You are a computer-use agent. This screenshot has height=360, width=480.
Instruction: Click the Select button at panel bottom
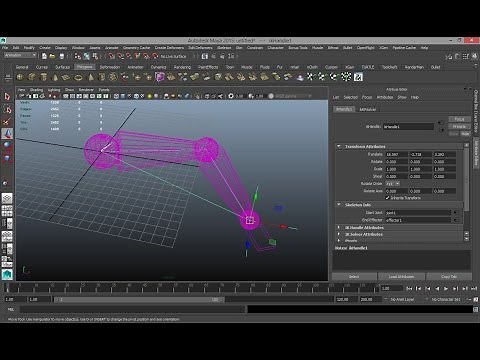354,277
